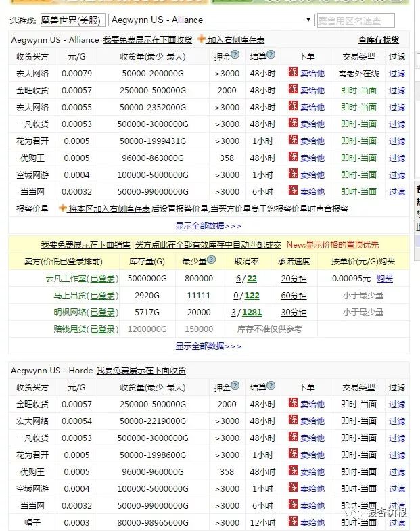Screen dimensions: 420x531
Task: Click the 60分钟 promised speed link
Action: click(294, 296)
